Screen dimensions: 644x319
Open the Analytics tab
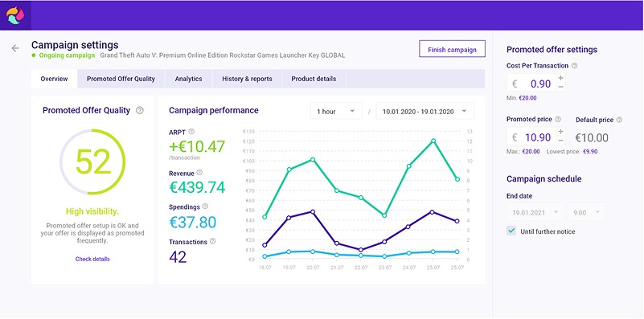coord(188,79)
